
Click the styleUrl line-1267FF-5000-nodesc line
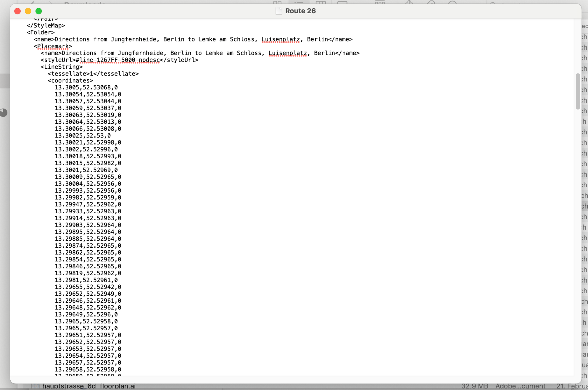coord(119,60)
